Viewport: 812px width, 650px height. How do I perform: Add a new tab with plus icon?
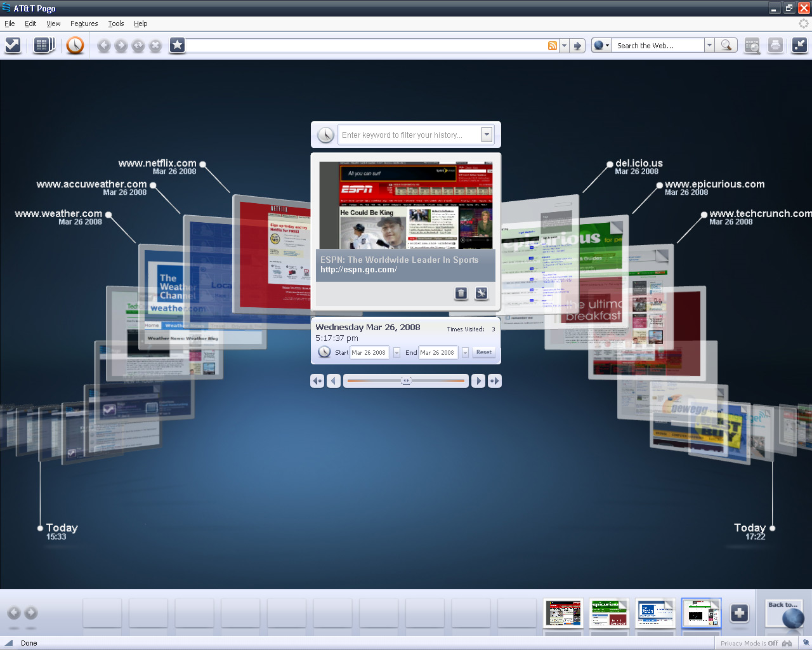pos(739,613)
